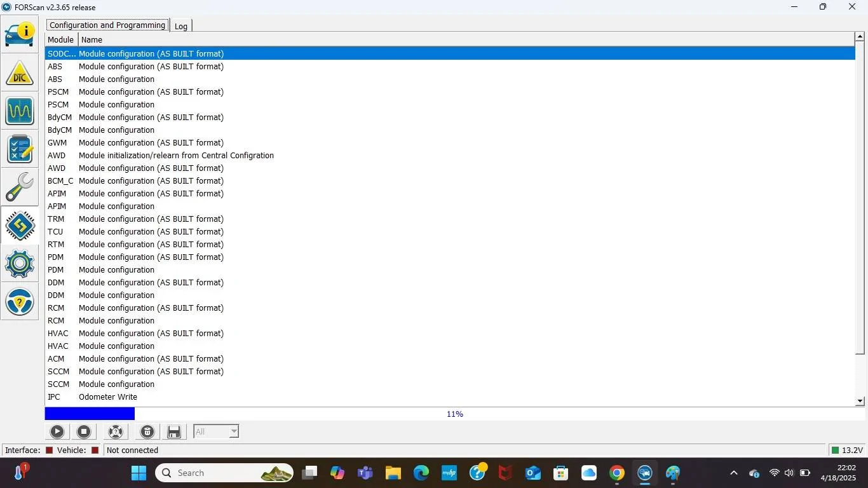The width and height of the screenshot is (868, 488).
Task: Select RCM Module configuration (AS BUILT format)
Action: click(450, 308)
